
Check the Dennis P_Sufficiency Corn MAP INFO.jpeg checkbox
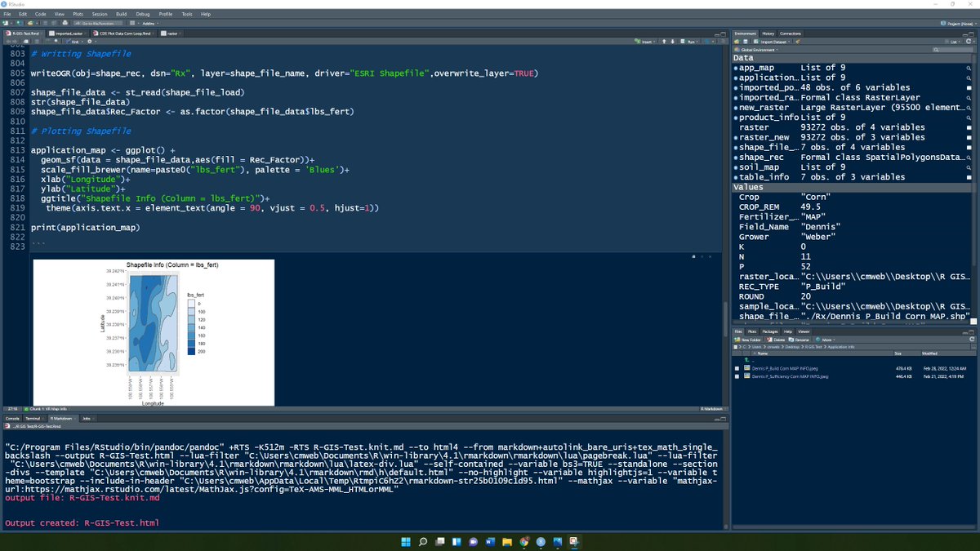click(737, 376)
